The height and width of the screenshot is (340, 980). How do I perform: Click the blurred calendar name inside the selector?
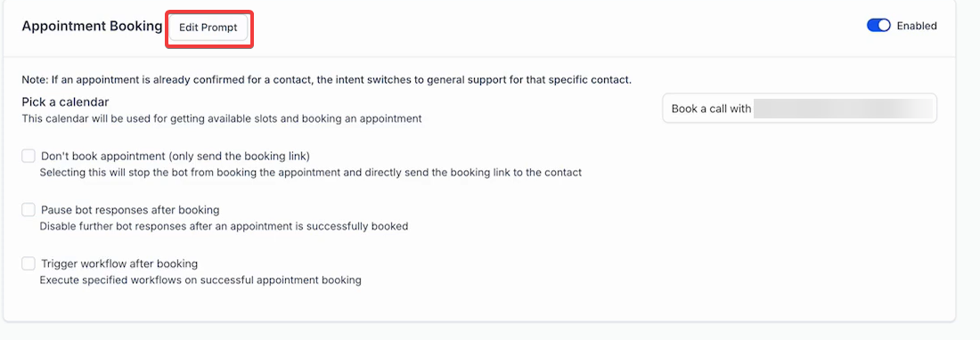click(843, 109)
